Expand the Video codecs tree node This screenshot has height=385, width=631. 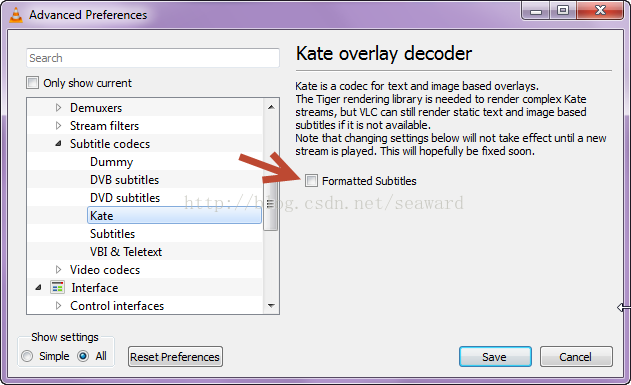tap(58, 270)
